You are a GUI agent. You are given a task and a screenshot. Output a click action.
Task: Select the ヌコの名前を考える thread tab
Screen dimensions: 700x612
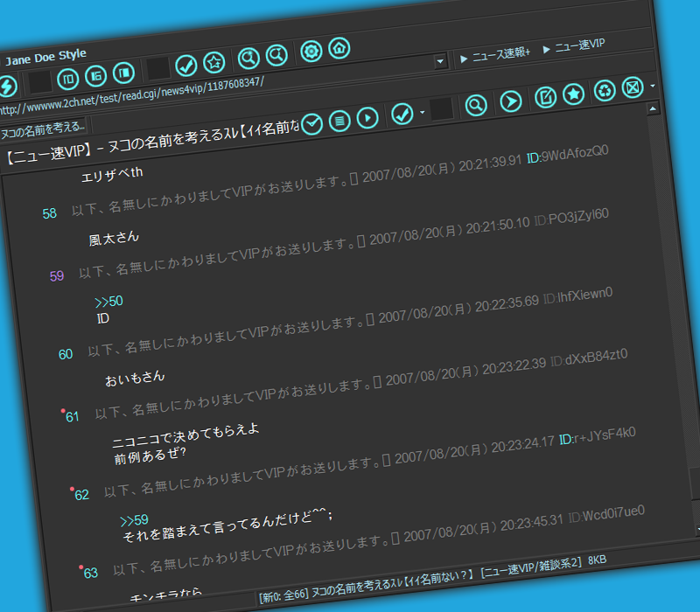point(43,129)
